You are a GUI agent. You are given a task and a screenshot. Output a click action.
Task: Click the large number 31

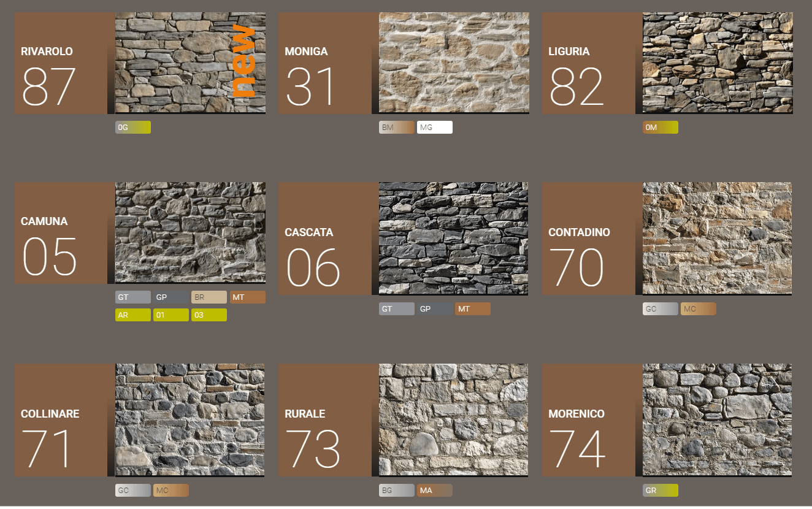point(311,87)
